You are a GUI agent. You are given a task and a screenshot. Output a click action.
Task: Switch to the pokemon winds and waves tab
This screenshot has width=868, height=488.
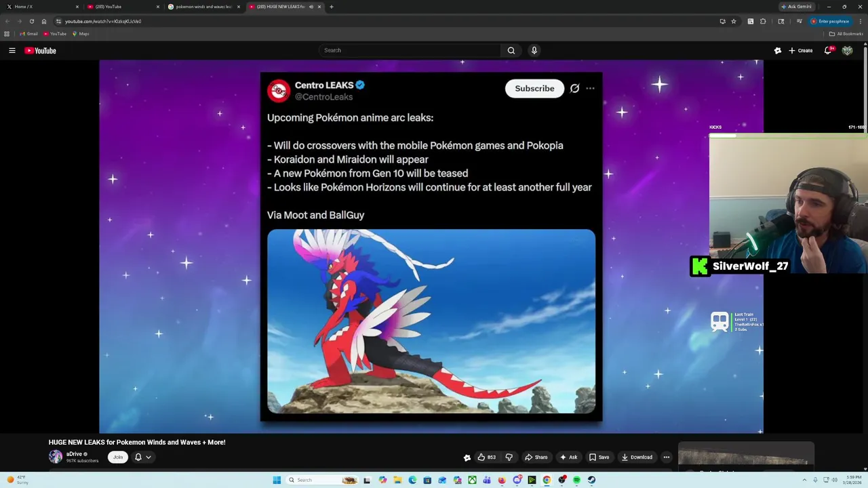tap(203, 7)
